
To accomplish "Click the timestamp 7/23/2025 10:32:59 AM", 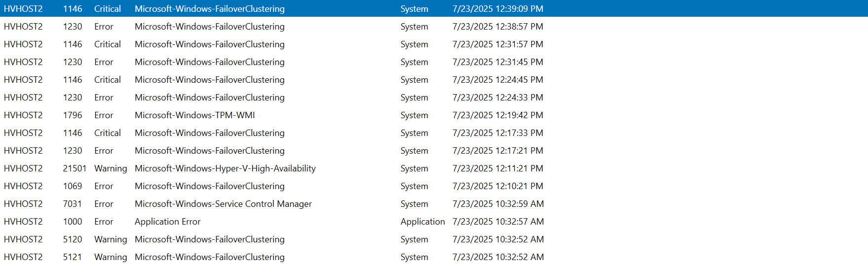I will [498, 204].
